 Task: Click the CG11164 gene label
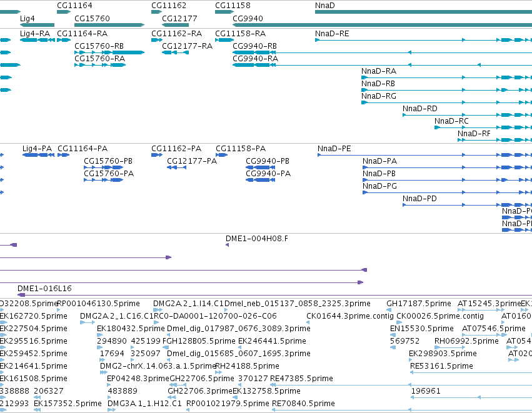click(74, 6)
